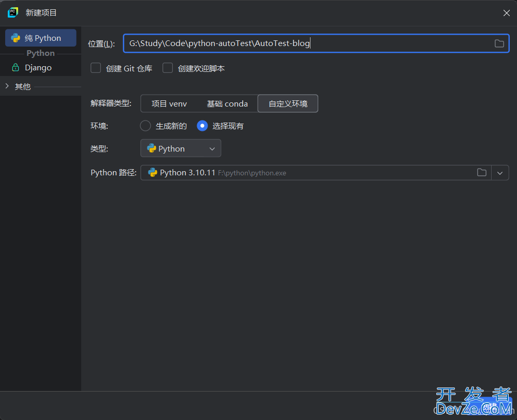The height and width of the screenshot is (420, 517).
Task: Select 选择现有 environment radio button
Action: [202, 126]
